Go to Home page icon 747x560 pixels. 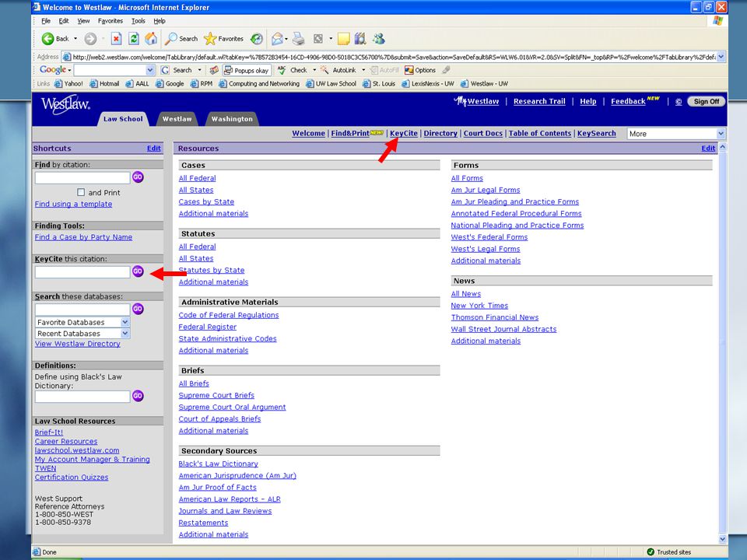[x=151, y=39]
